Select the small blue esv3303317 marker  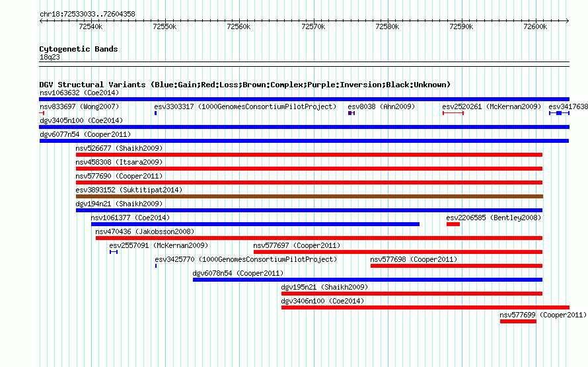[x=156, y=113]
